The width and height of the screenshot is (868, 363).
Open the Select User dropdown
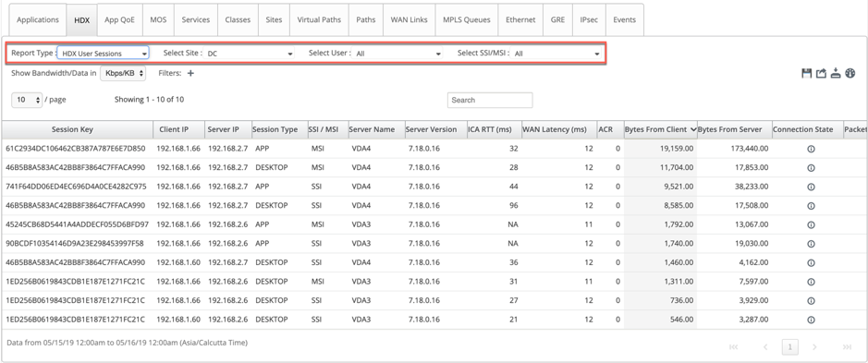[398, 54]
